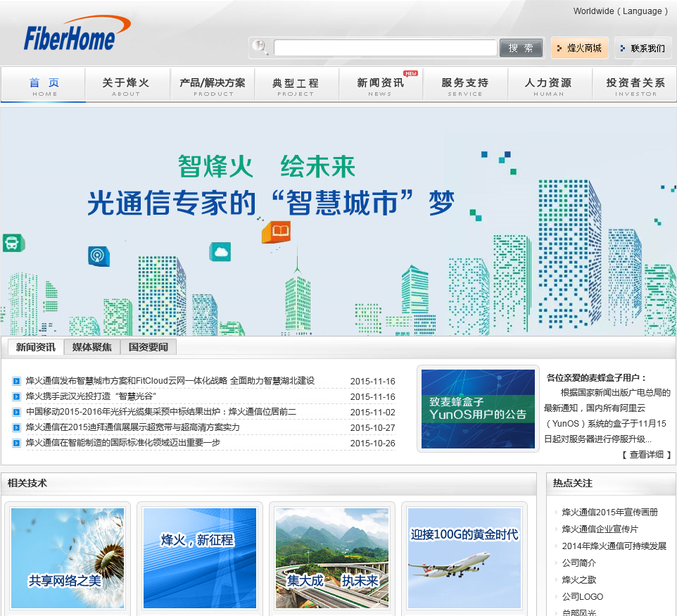Click the magnifying glass search icon
677x616 pixels.
coord(260,47)
